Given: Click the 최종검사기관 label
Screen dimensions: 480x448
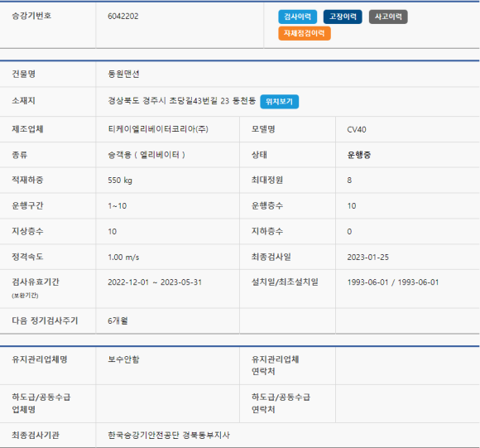Looking at the screenshot, I should coord(36,435).
